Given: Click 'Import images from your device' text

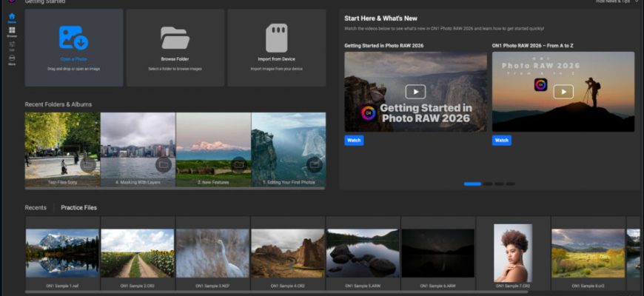Looking at the screenshot, I should (x=276, y=69).
